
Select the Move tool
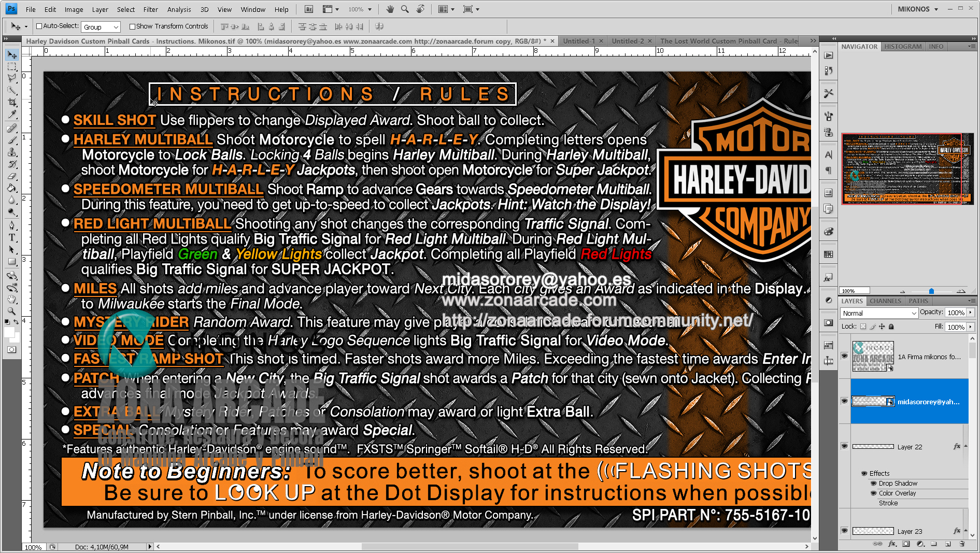point(12,56)
